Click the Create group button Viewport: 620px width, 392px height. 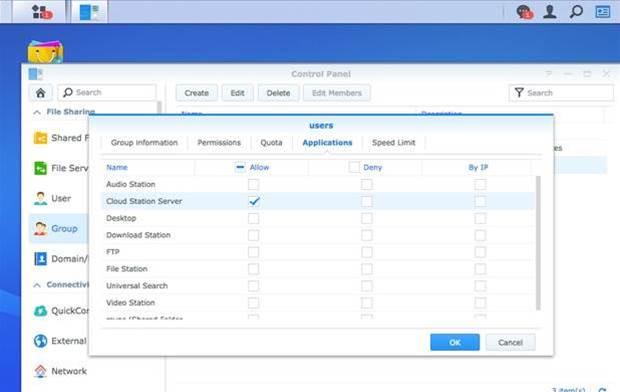click(x=197, y=93)
